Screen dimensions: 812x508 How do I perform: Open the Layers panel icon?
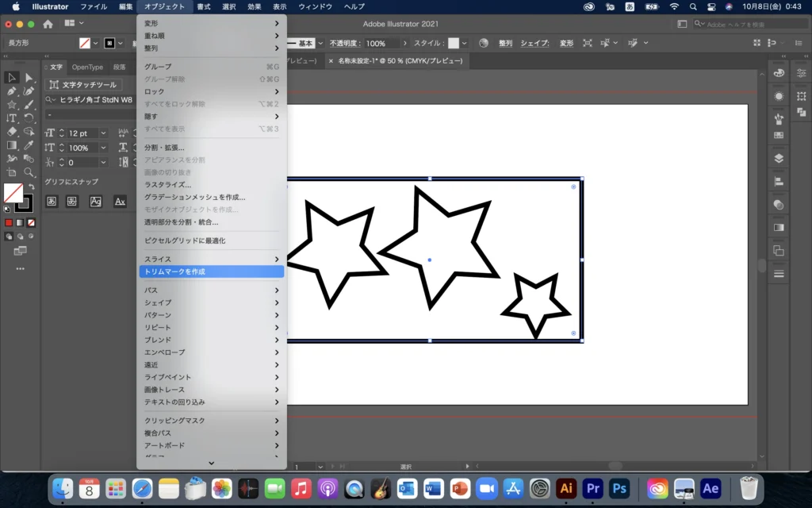click(779, 158)
